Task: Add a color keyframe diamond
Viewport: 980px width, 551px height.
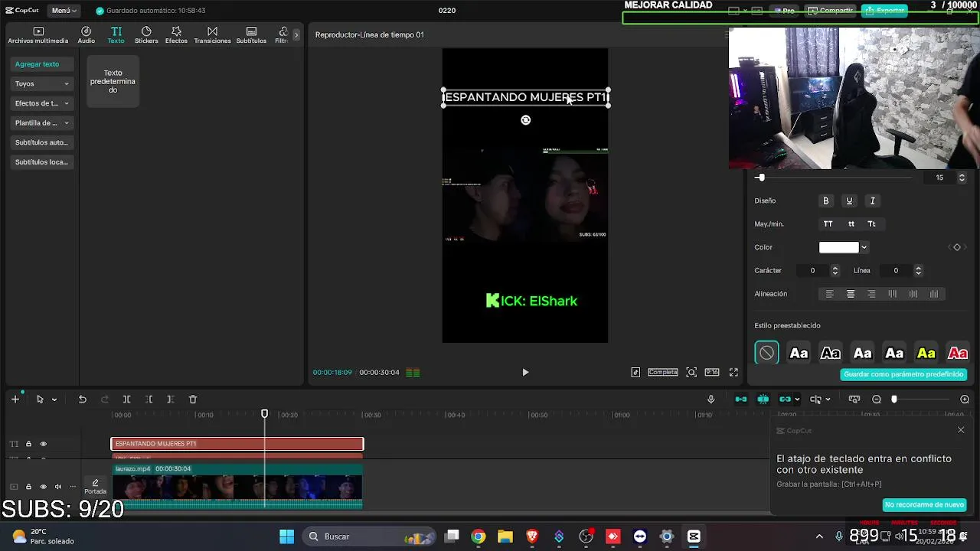Action: [956, 247]
